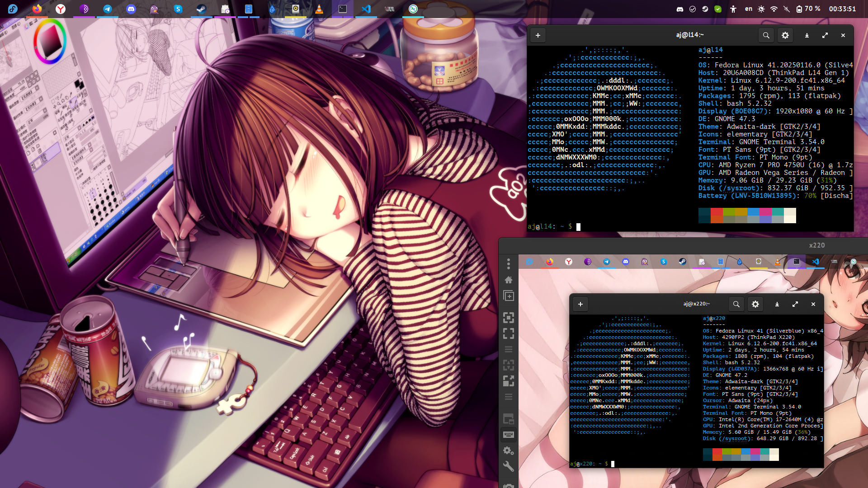The width and height of the screenshot is (868, 488).
Task: Launch VLC media player icon
Action: point(319,9)
